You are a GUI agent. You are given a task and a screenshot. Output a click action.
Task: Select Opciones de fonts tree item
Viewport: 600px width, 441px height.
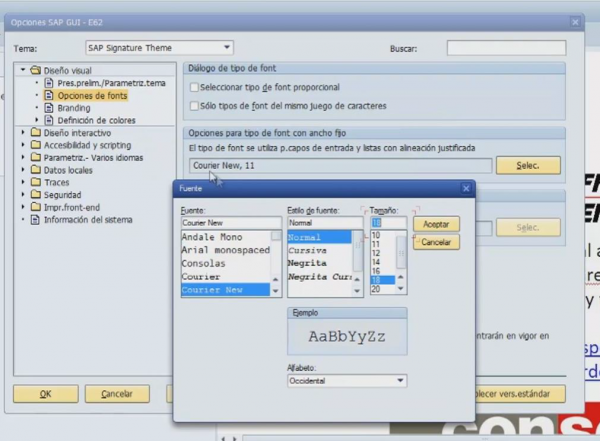(x=92, y=95)
